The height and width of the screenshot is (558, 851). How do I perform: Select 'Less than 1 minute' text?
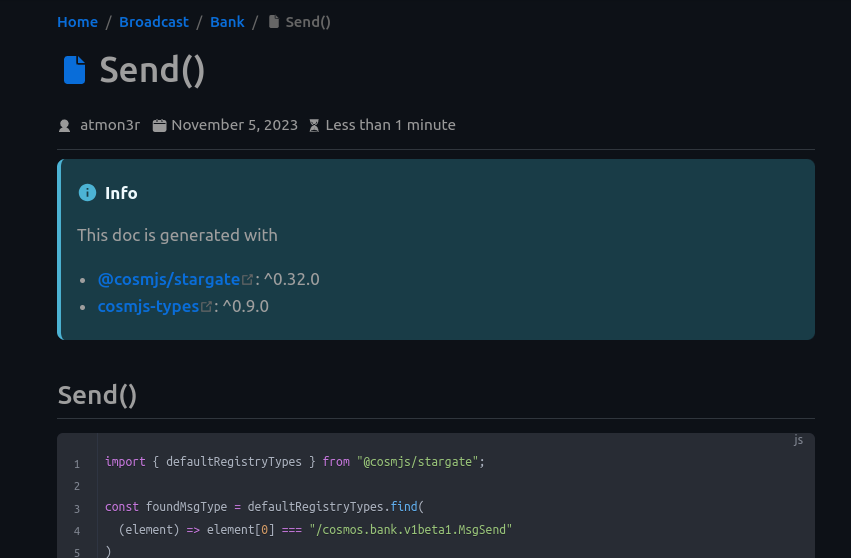(390, 125)
